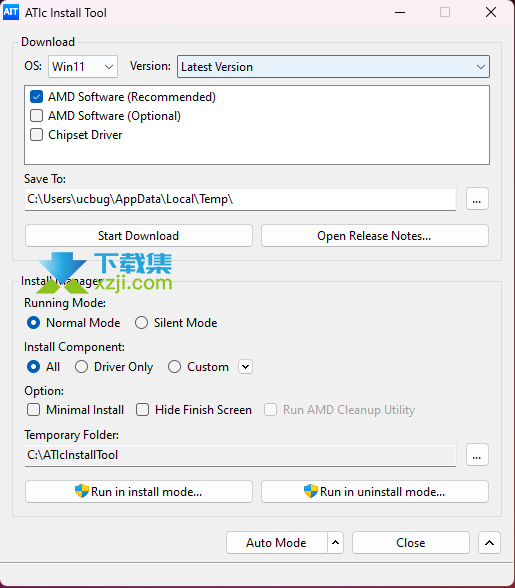Enable the Chipset Driver checkbox
The height and width of the screenshot is (588, 515).
(36, 134)
